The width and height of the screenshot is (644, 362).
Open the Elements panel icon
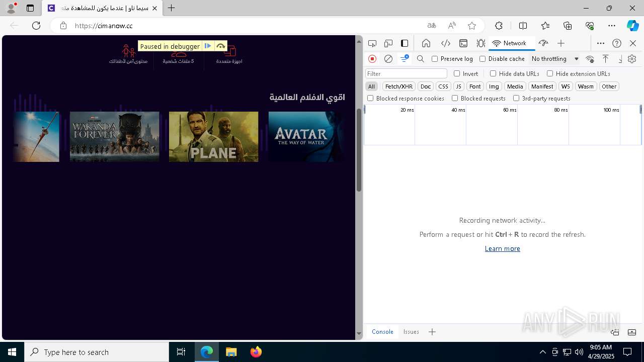click(x=445, y=43)
